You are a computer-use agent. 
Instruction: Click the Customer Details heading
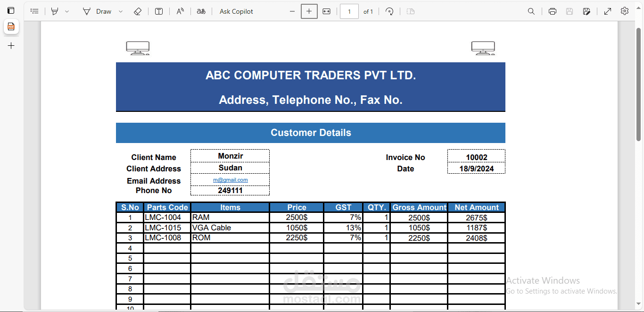point(311,133)
